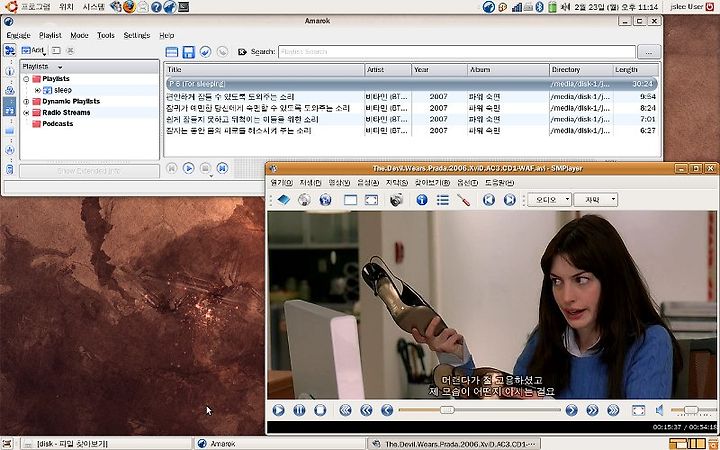Open the Add dropdown in Amarok playlist browser
The width and height of the screenshot is (720, 450).
pos(34,51)
